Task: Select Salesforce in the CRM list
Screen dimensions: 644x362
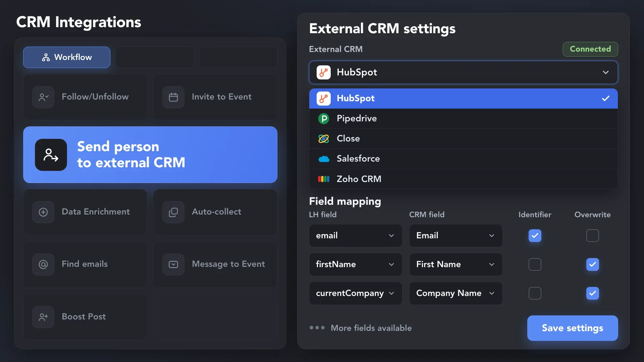Action: click(464, 159)
